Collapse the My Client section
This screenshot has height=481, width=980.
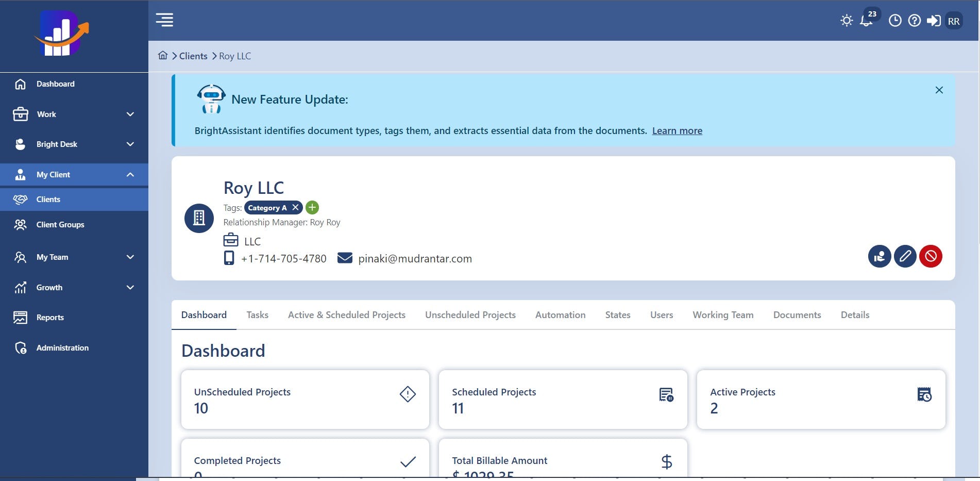[x=129, y=174]
